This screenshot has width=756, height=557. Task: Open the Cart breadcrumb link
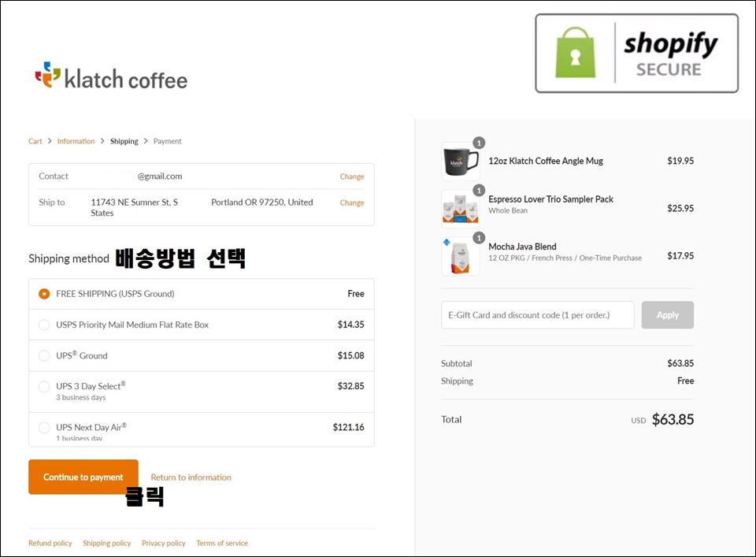35,141
